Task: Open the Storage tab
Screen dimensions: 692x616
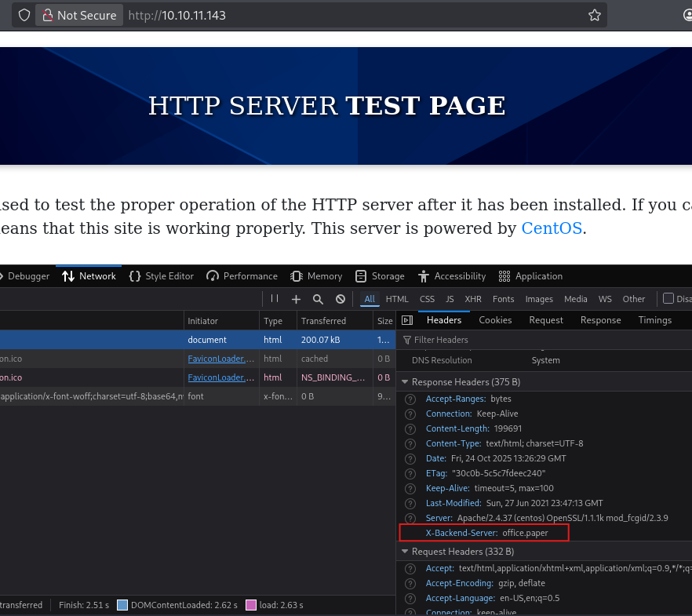Action: (380, 276)
